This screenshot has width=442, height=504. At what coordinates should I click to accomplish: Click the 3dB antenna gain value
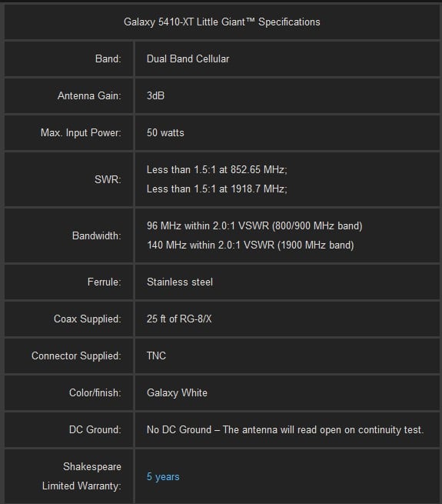click(155, 95)
